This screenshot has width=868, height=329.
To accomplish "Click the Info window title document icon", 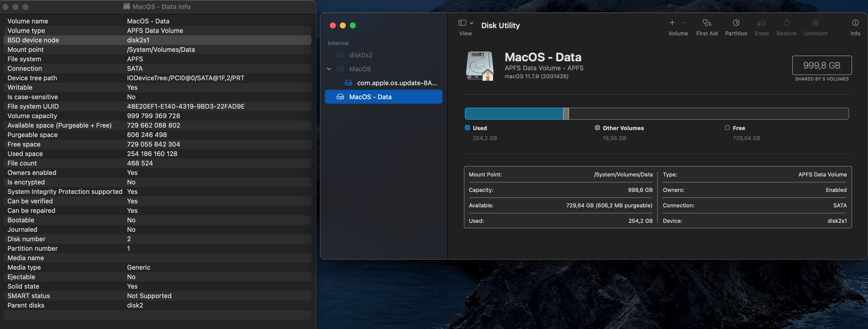I will click(x=127, y=6).
